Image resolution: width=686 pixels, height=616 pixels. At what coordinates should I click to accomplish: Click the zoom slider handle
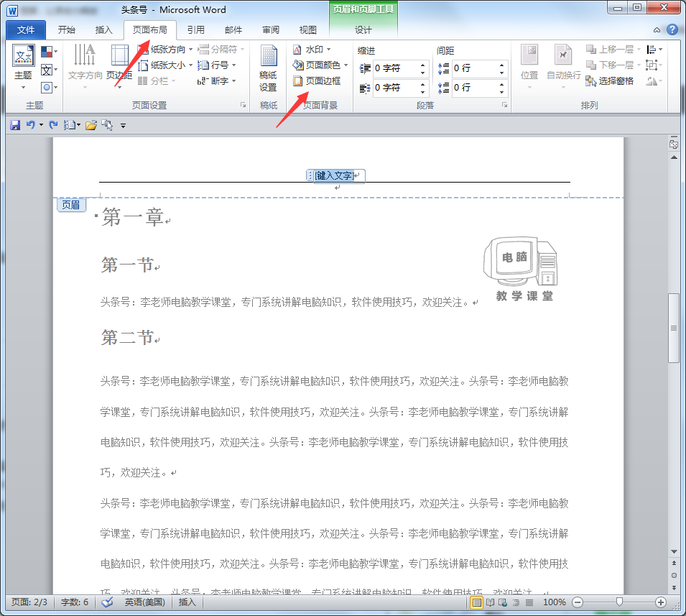[619, 602]
